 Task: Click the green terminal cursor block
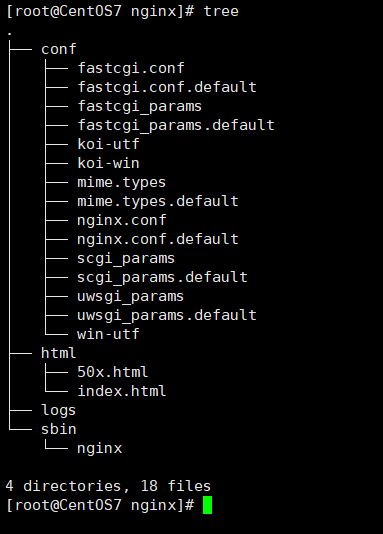tap(207, 505)
